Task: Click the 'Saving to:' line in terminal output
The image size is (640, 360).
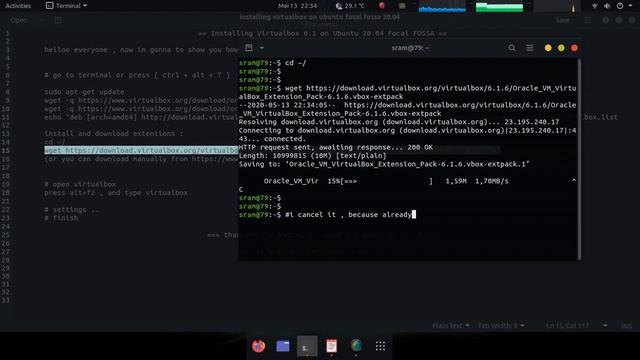Action: pos(384,164)
